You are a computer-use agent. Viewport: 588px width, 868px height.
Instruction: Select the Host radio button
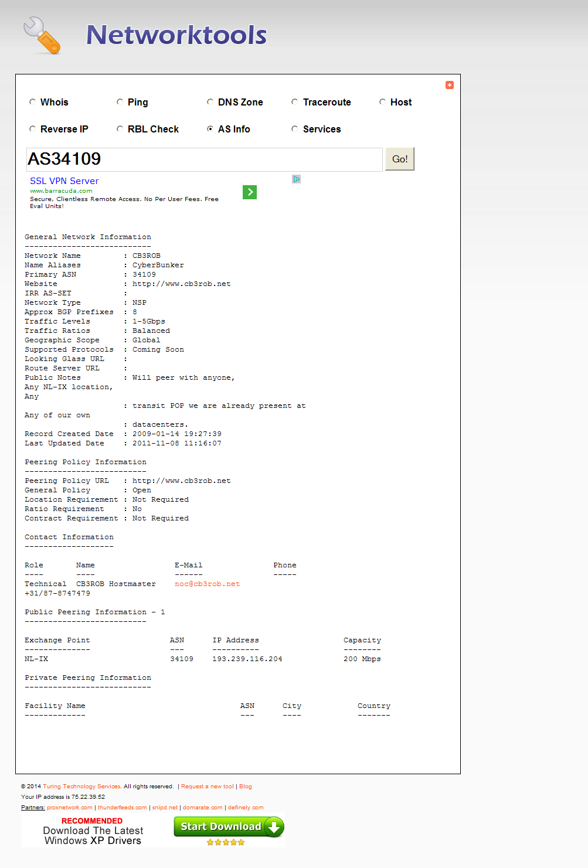[382, 102]
